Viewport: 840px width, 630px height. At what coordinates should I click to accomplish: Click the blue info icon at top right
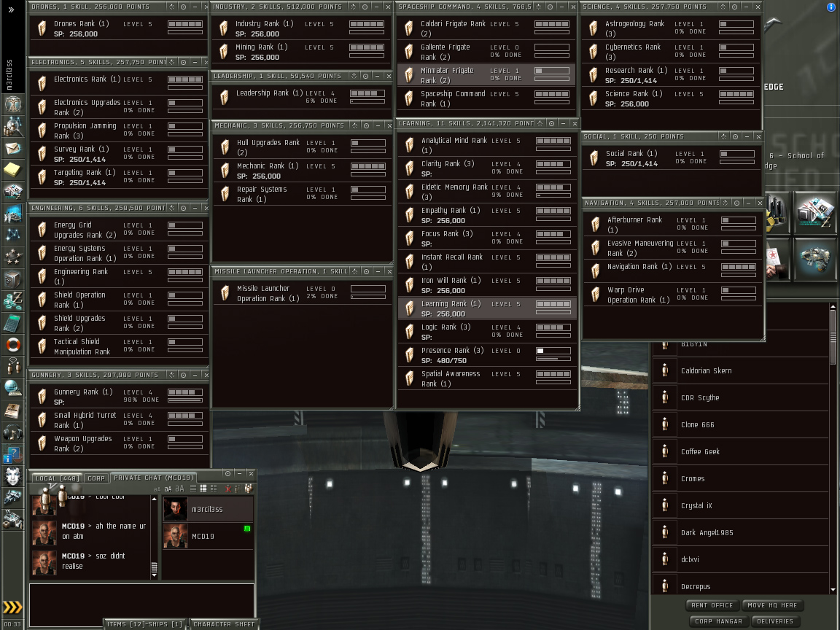click(831, 7)
